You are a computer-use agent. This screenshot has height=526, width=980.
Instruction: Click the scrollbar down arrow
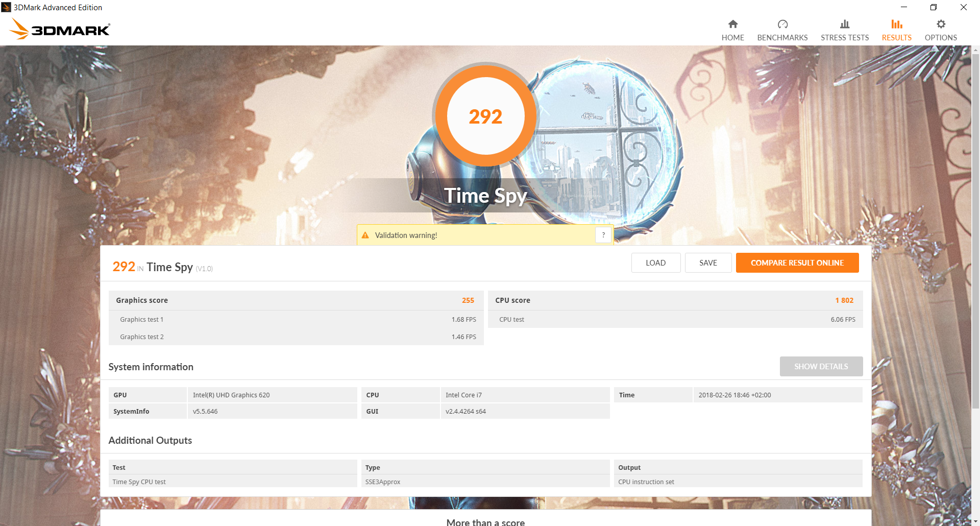(x=975, y=521)
